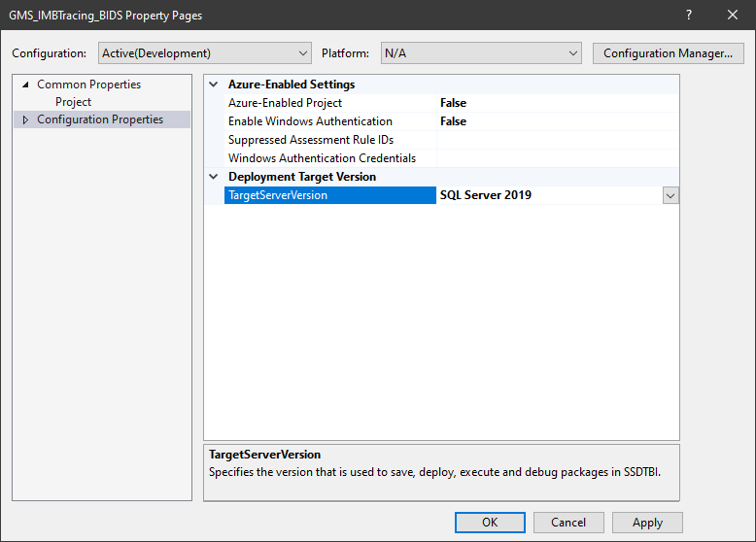Click the Suppressed Assessment Rule IDs field
The width and height of the screenshot is (756, 542).
point(557,140)
